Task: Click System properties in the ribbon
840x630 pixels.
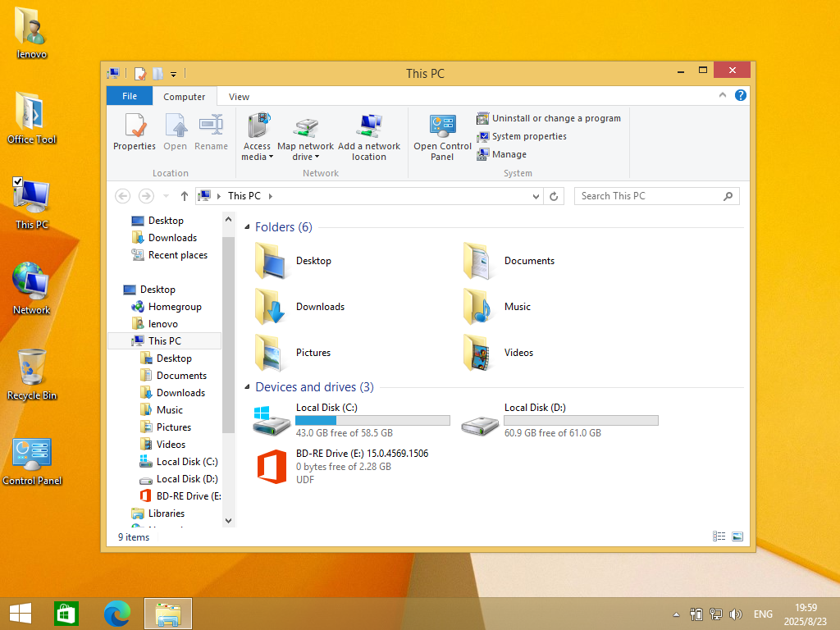Action: [528, 136]
